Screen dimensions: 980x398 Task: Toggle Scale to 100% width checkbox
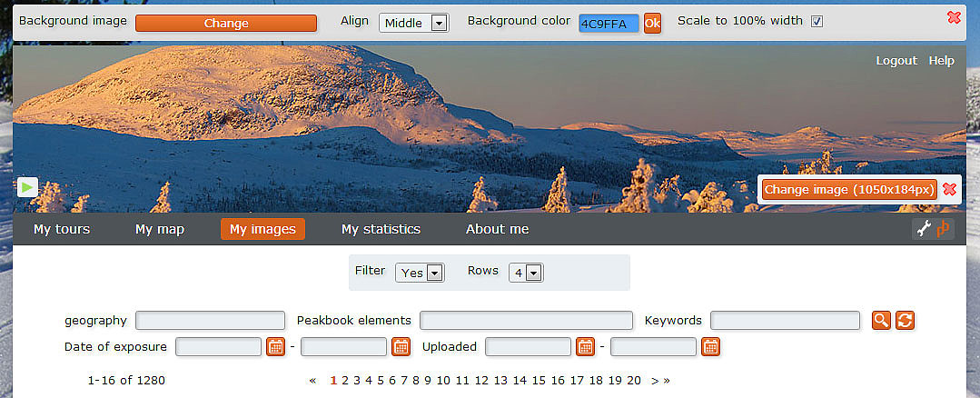point(817,22)
